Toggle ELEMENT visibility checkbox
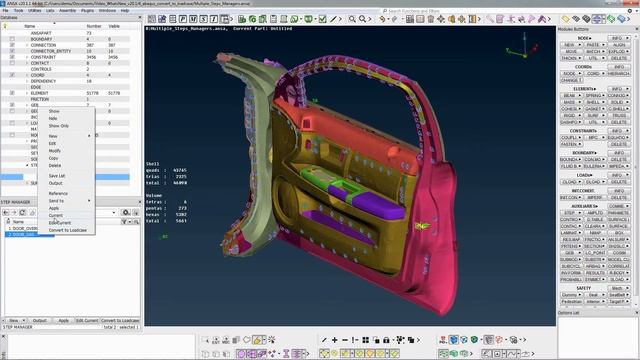Viewport: 640px width, 360px height. (12, 93)
